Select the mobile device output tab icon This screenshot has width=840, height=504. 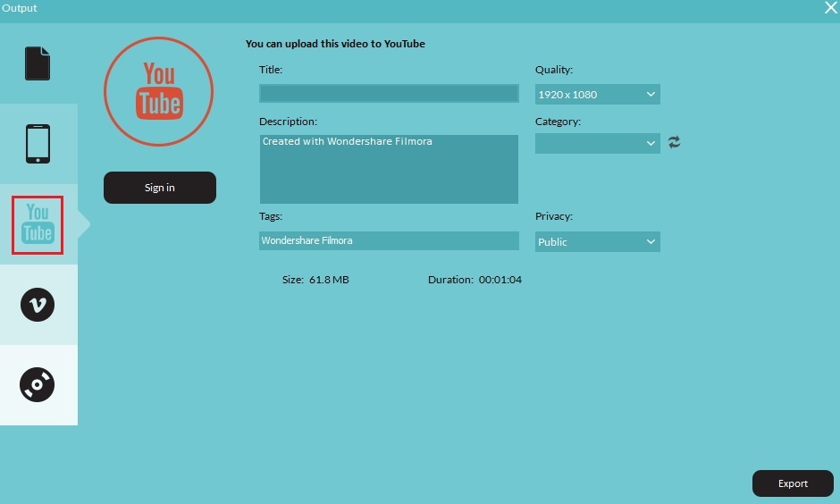38,144
